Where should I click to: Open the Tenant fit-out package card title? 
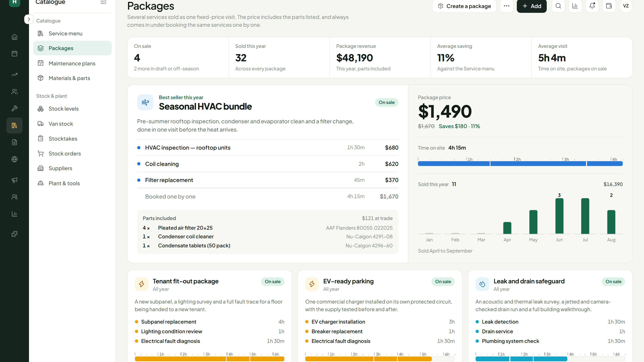186,281
